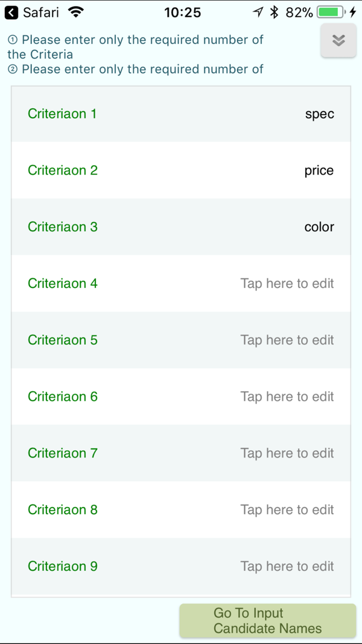
Task: Expand instructions with double-chevron button
Action: click(338, 40)
